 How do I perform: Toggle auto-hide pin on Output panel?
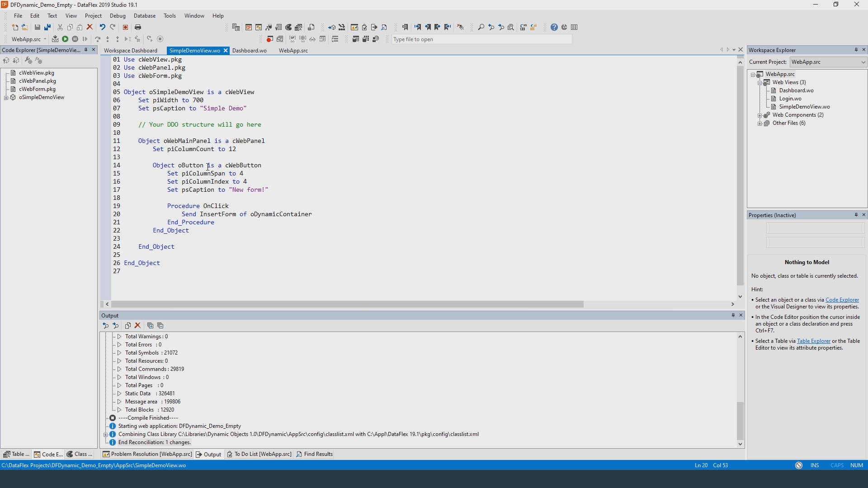tap(733, 315)
